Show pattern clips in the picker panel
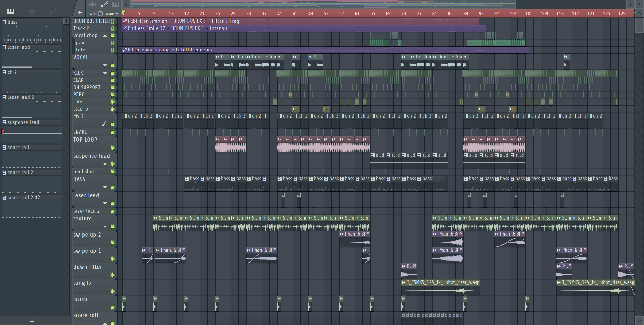Image resolution: width=644 pixels, height=325 pixels. pyautogui.click(x=11, y=11)
